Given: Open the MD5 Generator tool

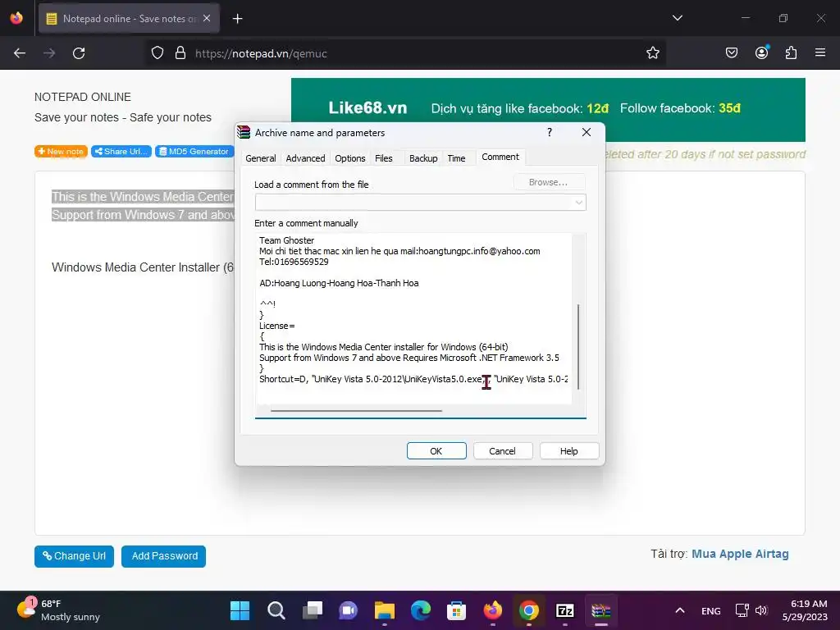Looking at the screenshot, I should tap(194, 152).
